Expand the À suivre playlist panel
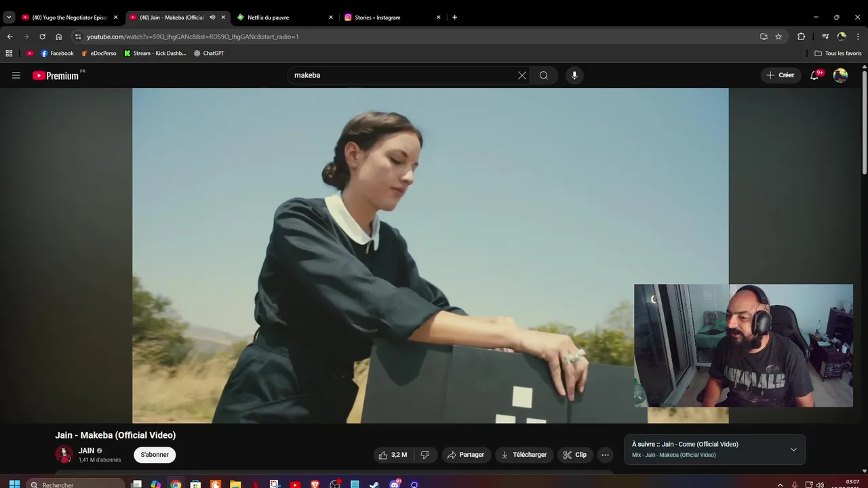 coord(793,449)
